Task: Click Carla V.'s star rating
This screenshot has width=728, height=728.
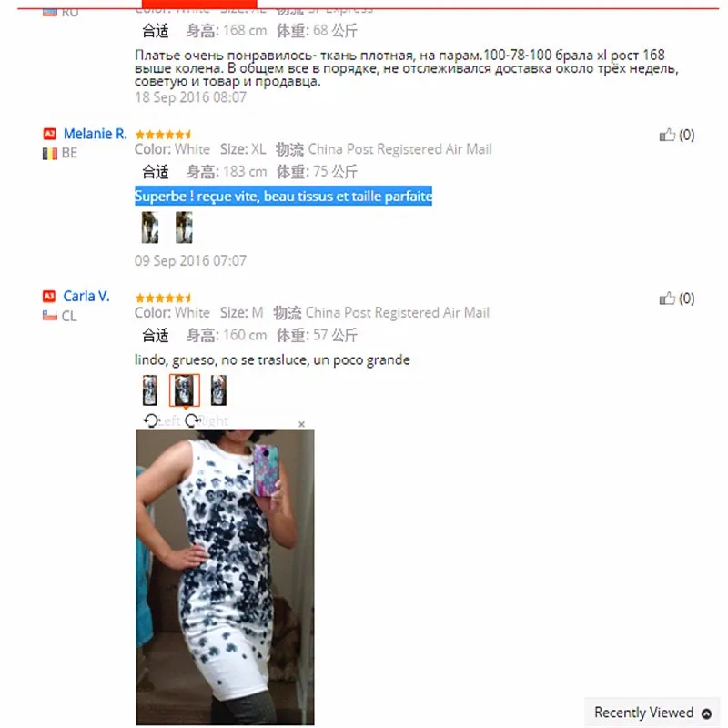Action: (x=163, y=298)
